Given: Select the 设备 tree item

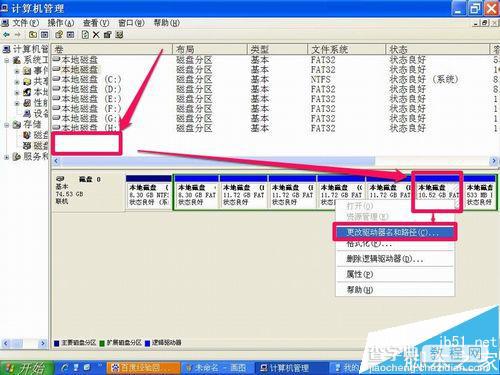Looking at the screenshot, I should coord(36,114).
